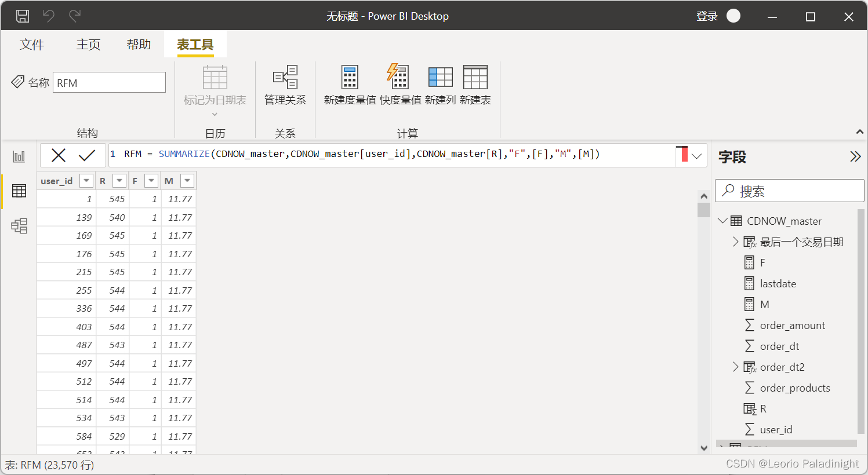This screenshot has height=475, width=868.
Task: Select the 表工具 tab
Action: (x=195, y=45)
